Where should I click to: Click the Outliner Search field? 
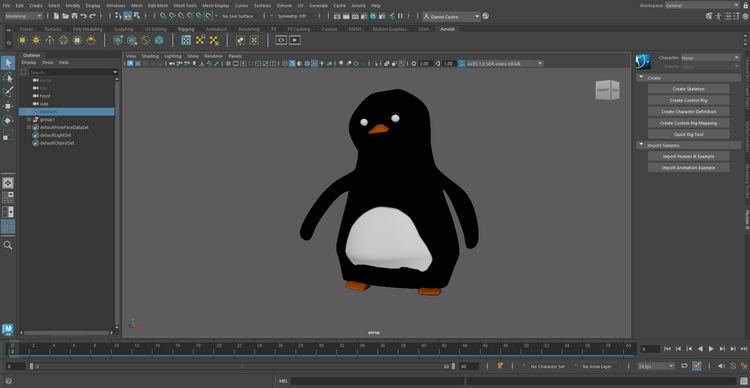click(x=73, y=72)
